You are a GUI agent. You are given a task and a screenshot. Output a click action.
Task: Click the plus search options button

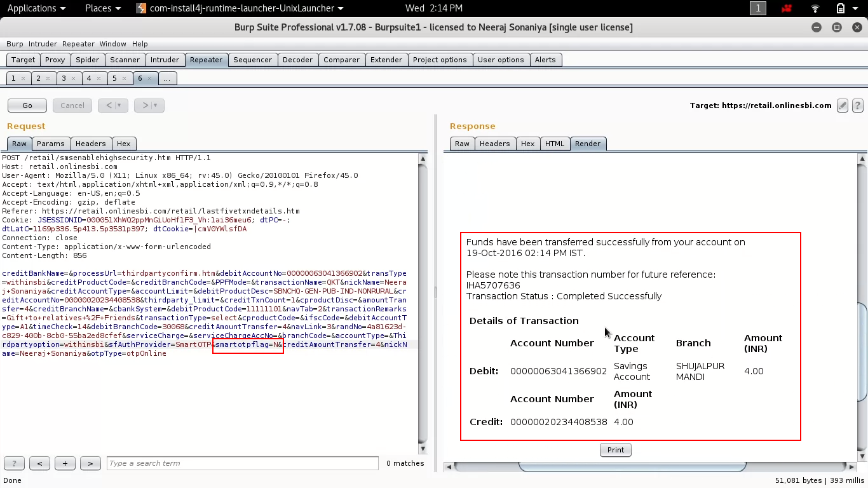coord(65,463)
